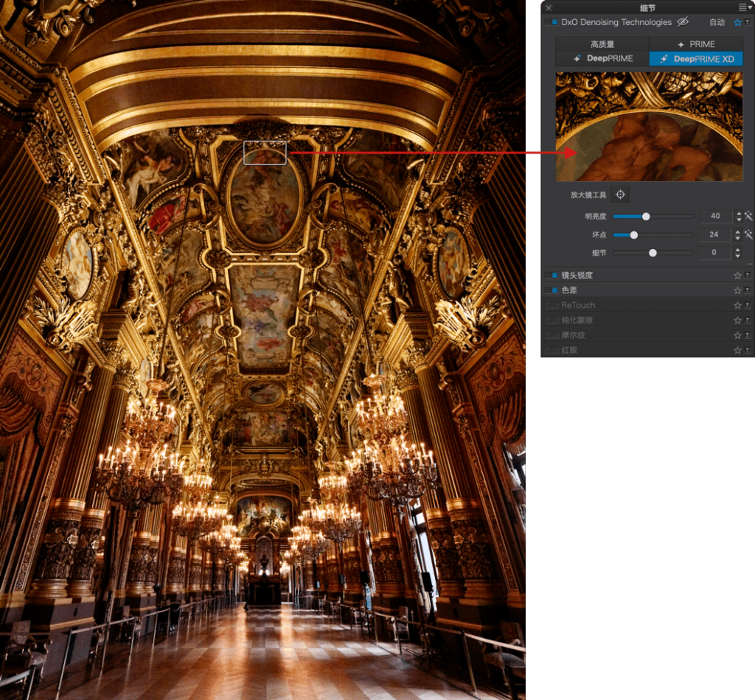Image resolution: width=755 pixels, height=700 pixels.
Task: Open help for 色差
Action: (x=748, y=290)
